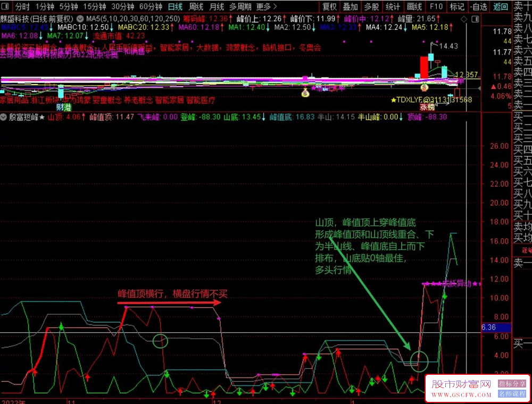Click the 14.43 high price flag label
The image size is (532, 404).
coord(448,46)
